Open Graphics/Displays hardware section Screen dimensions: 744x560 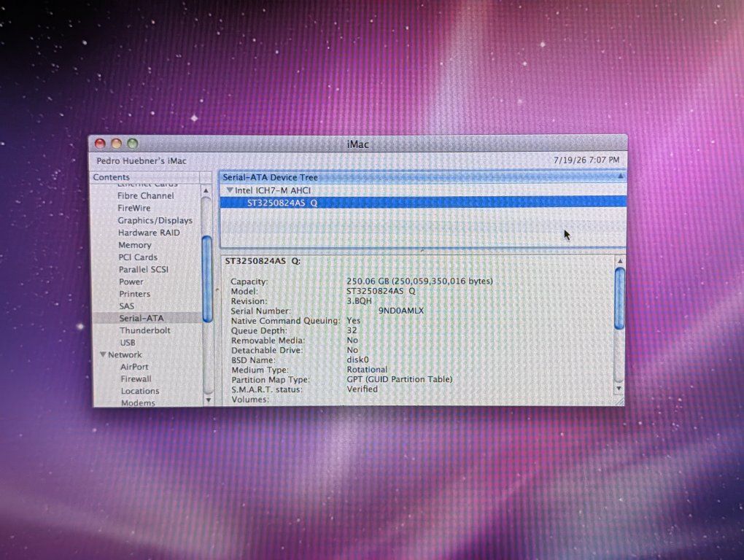pos(155,220)
